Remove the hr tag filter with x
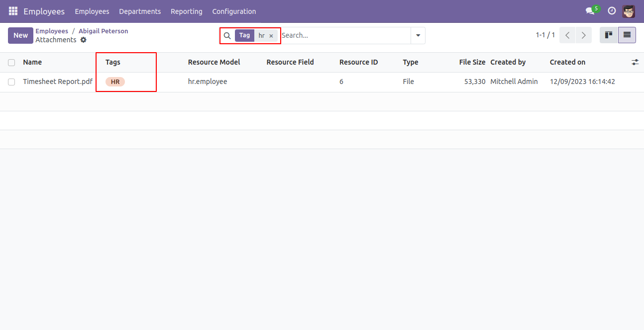Image resolution: width=644 pixels, height=330 pixels. click(271, 36)
